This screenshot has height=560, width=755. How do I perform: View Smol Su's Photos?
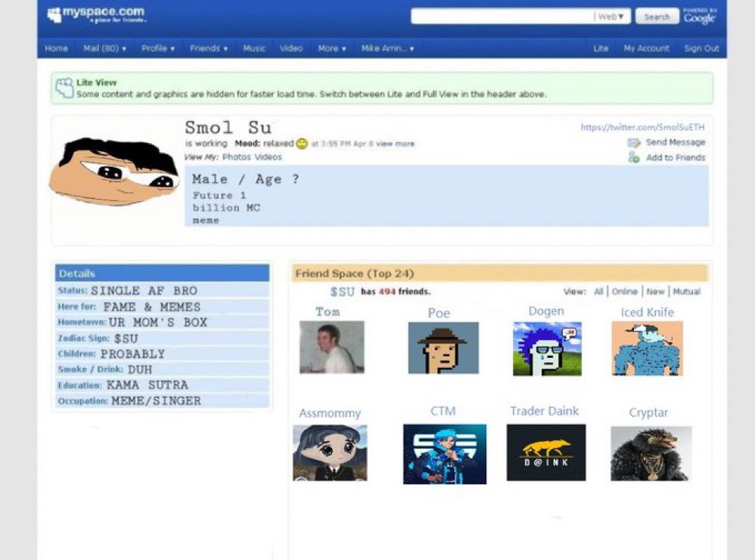237,157
